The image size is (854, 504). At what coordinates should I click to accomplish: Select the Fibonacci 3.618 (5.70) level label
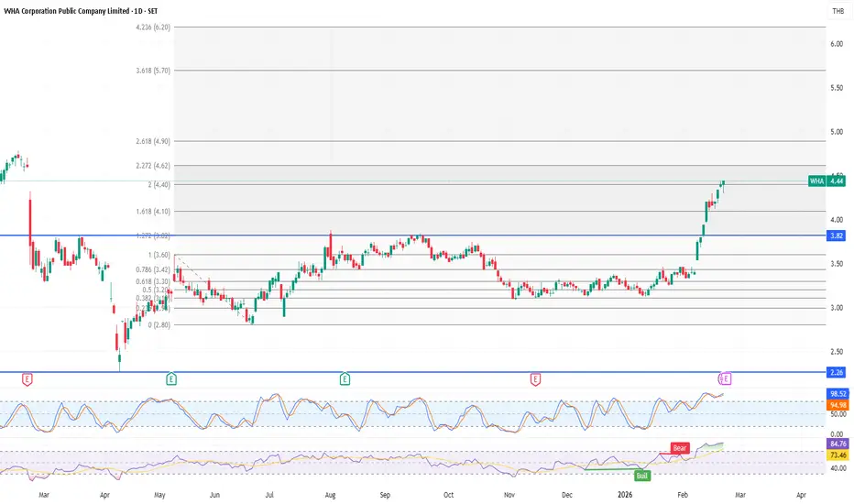tap(153, 71)
